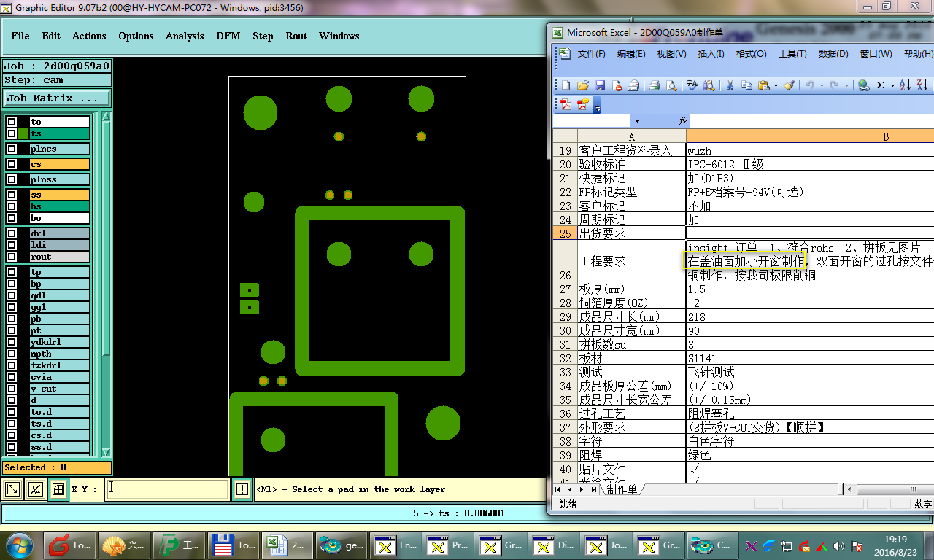Screen dimensions: 934x560
Task: Click the next sheet navigation arrow in Excel
Action: tap(581, 489)
